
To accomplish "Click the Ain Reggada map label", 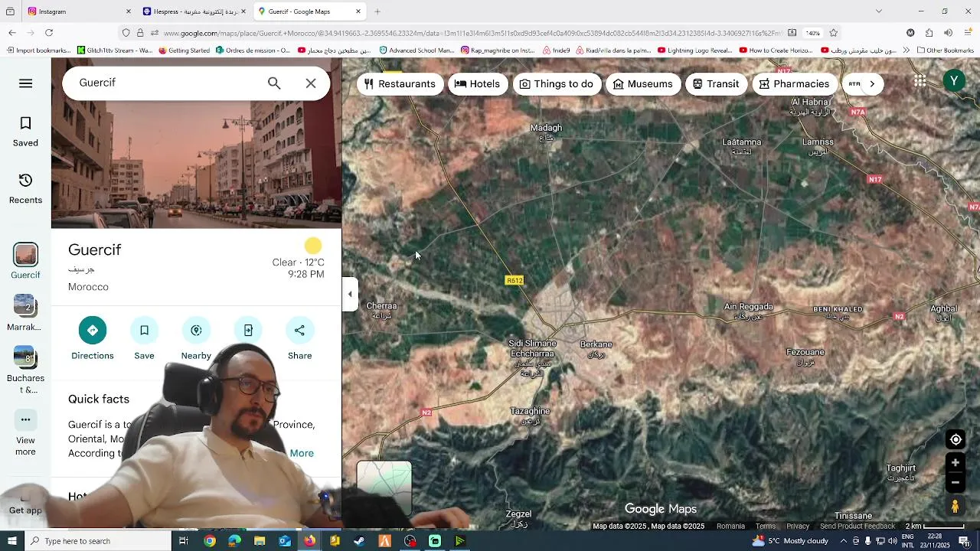I will click(748, 311).
